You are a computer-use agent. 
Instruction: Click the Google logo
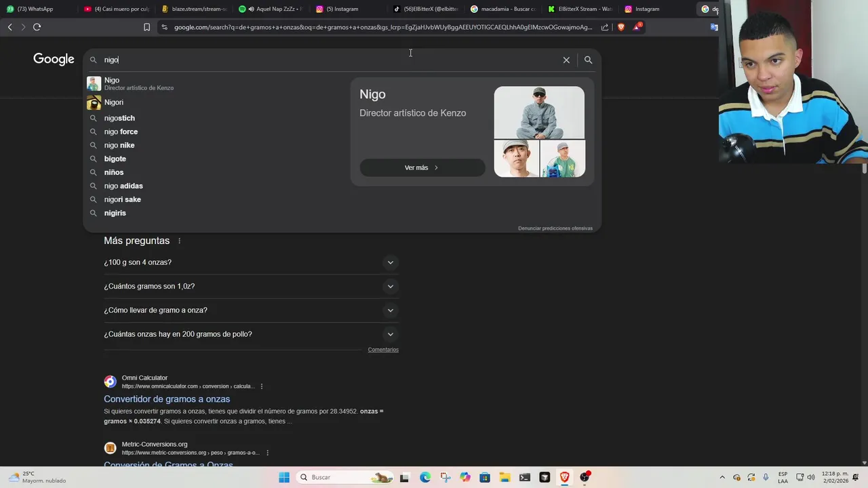pyautogui.click(x=54, y=60)
